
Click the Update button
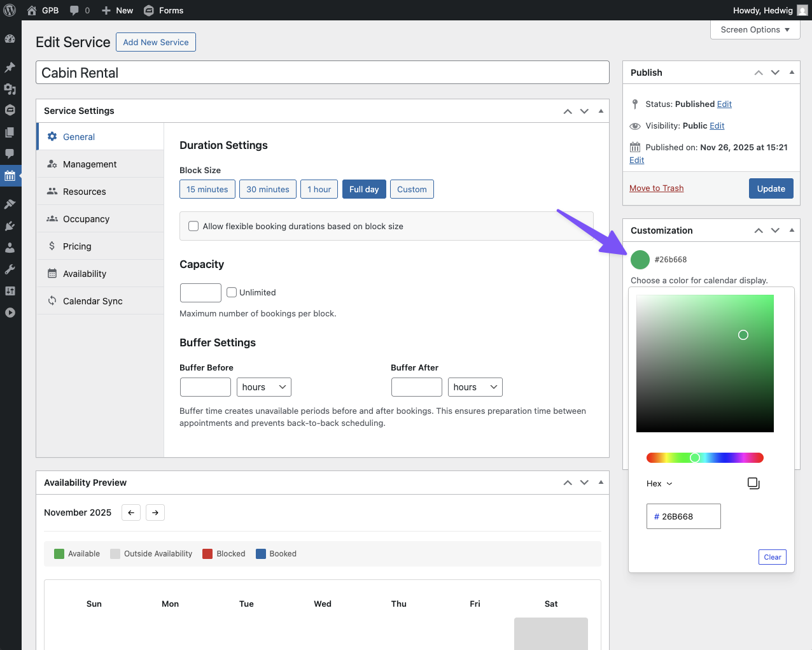coord(771,188)
